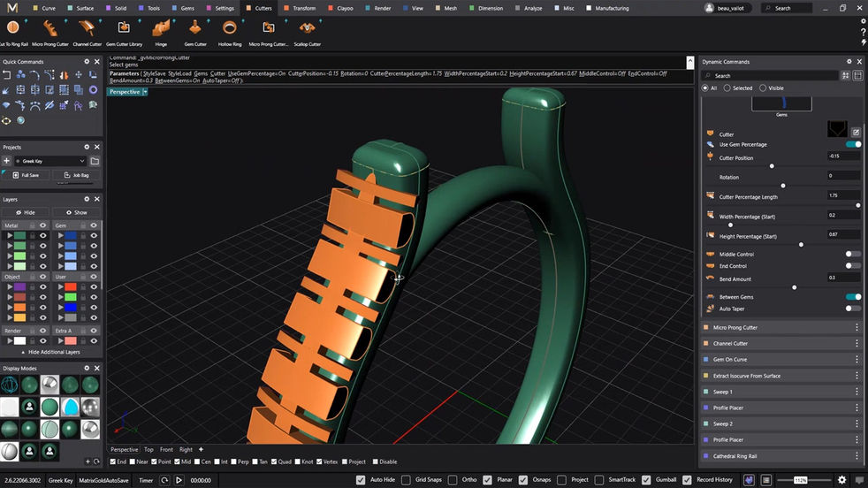Switch to the Gems menu tab
Image resolution: width=868 pixels, height=488 pixels.
pyautogui.click(x=187, y=8)
